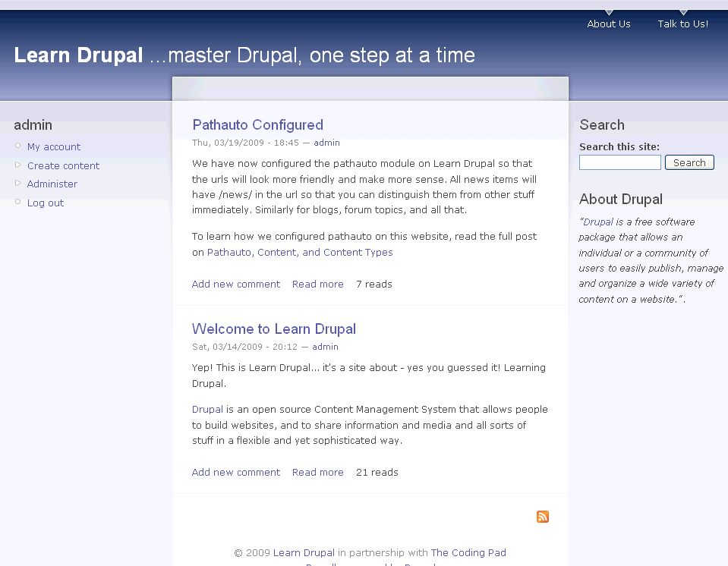Read more of Welcome to Learn Drupal
728x566 pixels.
318,472
